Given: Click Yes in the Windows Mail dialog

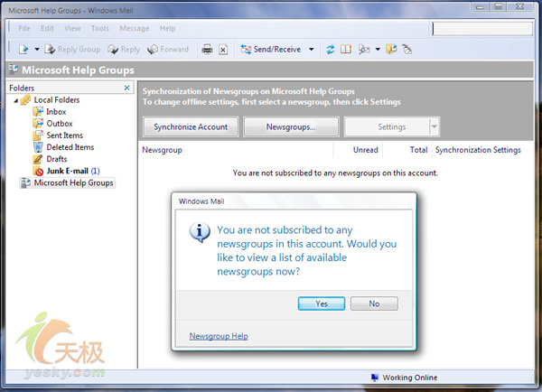Looking at the screenshot, I should pos(322,303).
